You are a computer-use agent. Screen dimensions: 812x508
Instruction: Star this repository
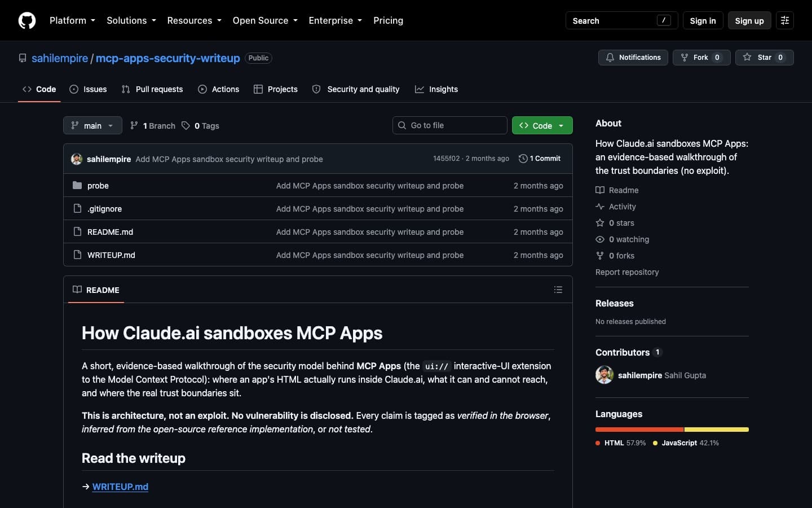coord(765,58)
